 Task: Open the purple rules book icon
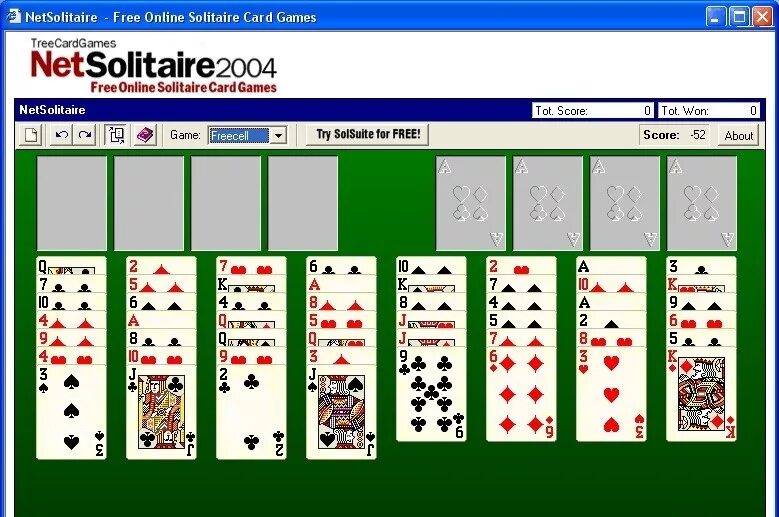click(x=145, y=135)
